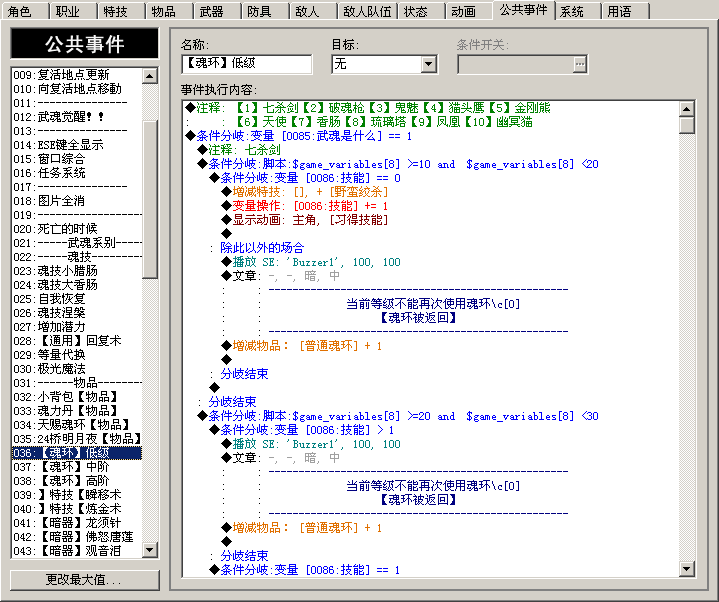The width and height of the screenshot is (719, 602).
Task: Open the 职业 tab
Action: [72, 10]
